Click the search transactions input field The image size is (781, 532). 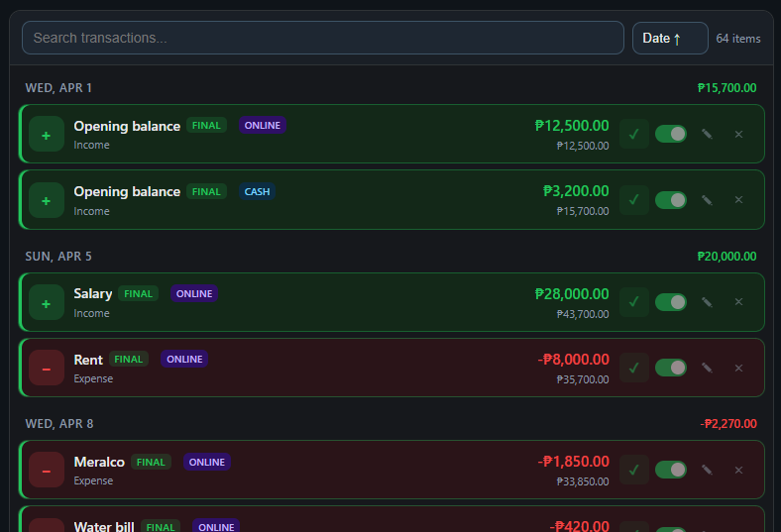pos(323,38)
